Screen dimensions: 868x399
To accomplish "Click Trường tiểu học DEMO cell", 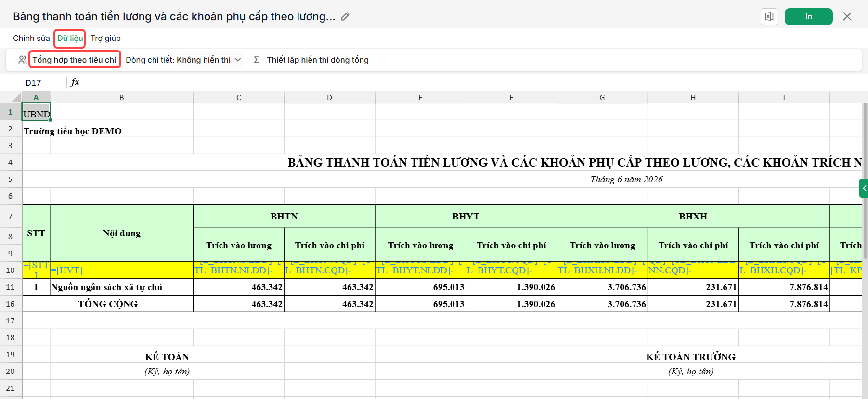I will [73, 131].
